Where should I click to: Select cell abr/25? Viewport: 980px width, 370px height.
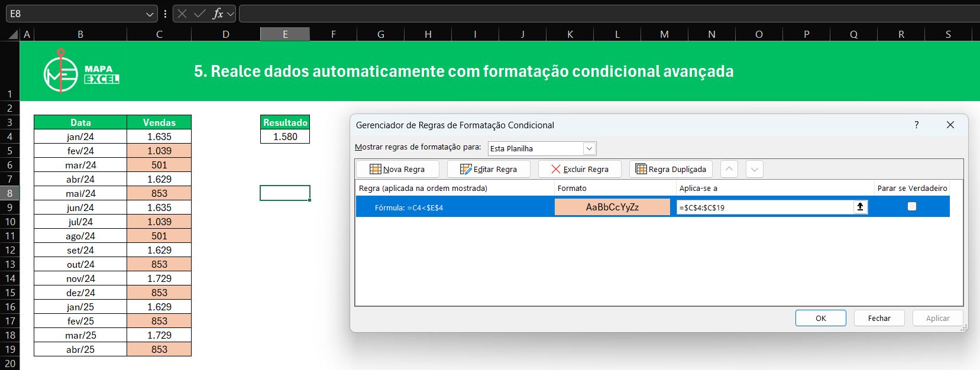tap(80, 349)
